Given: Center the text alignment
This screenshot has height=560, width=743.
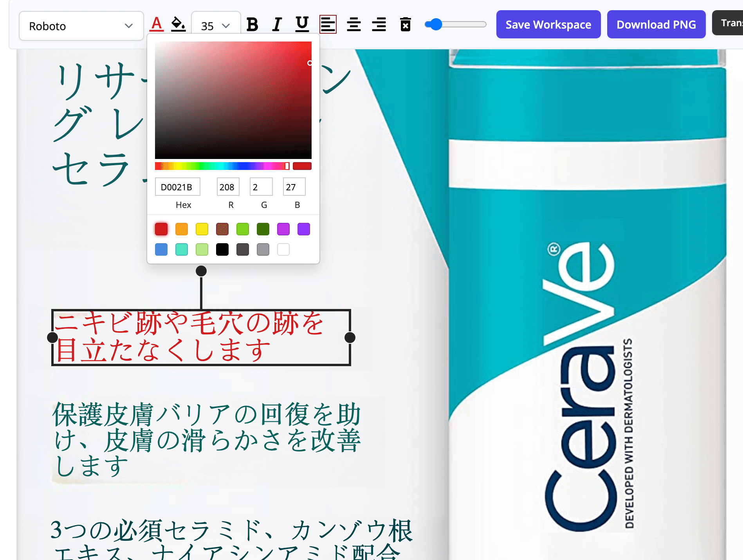Looking at the screenshot, I should click(354, 24).
